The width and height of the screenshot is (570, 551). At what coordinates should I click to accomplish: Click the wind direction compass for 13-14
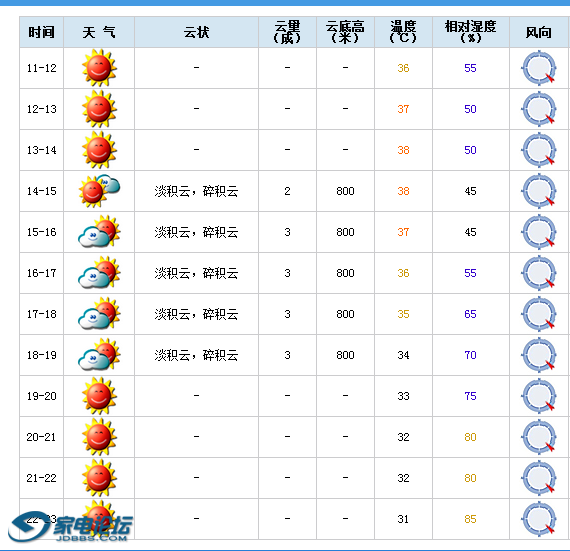coord(539,150)
